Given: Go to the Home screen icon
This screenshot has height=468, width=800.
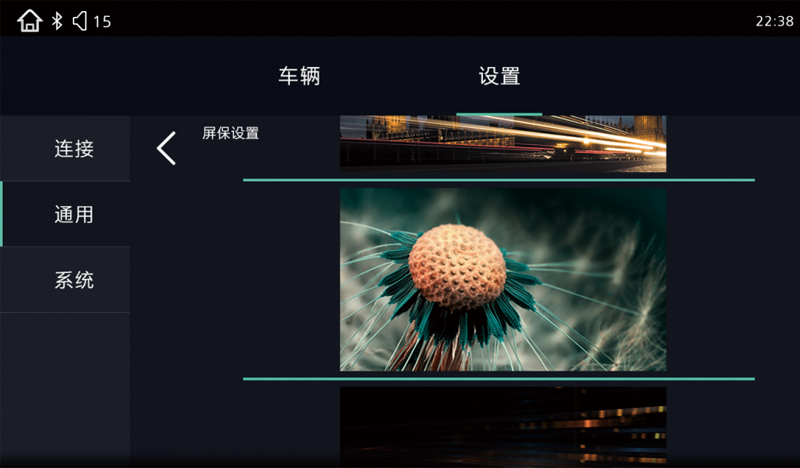Looking at the screenshot, I should click(29, 21).
